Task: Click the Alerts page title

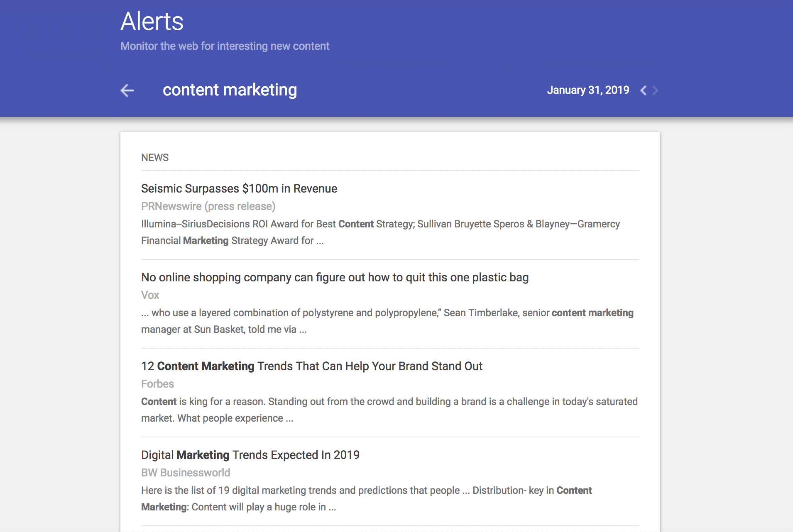Action: pyautogui.click(x=152, y=21)
